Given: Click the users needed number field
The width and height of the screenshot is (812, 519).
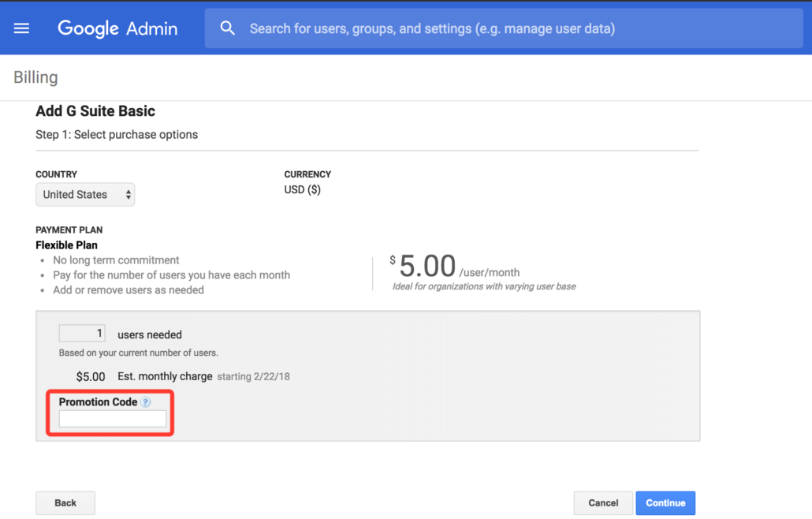Looking at the screenshot, I should click(x=82, y=333).
